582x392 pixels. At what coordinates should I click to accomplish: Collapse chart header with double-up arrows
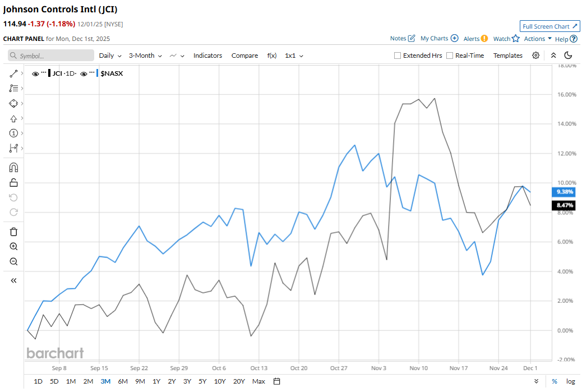click(x=553, y=56)
